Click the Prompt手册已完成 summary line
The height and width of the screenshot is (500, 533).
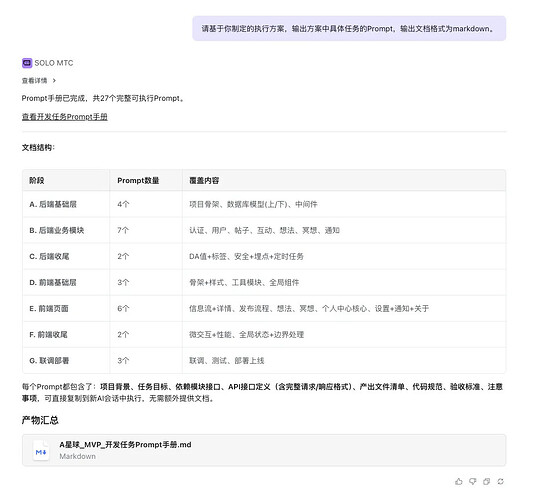pyautogui.click(x=103, y=99)
